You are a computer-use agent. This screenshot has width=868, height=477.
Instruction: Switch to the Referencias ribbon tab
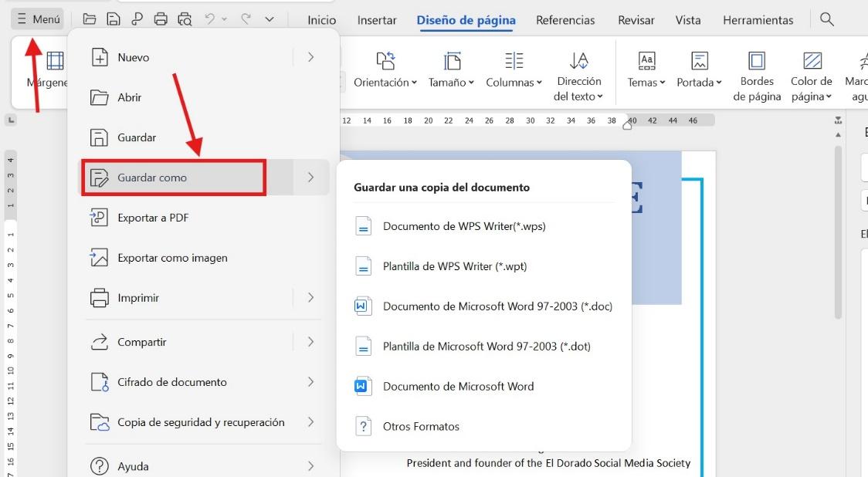click(565, 20)
